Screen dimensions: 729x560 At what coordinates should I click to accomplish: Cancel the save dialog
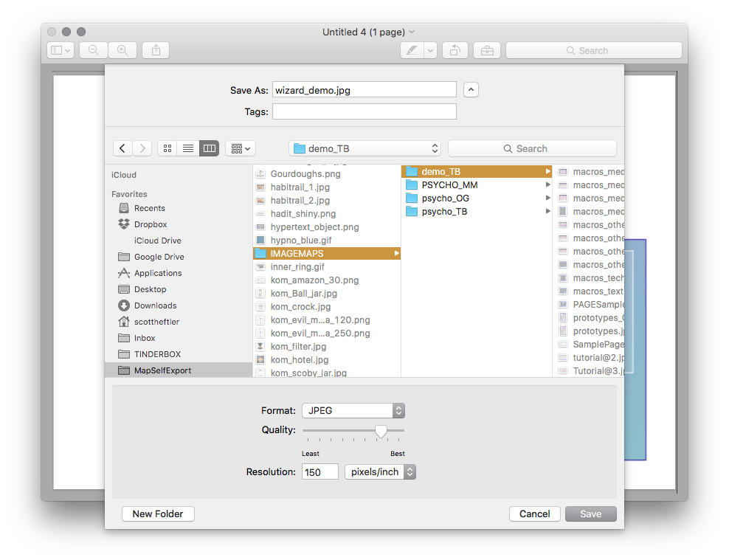point(534,514)
